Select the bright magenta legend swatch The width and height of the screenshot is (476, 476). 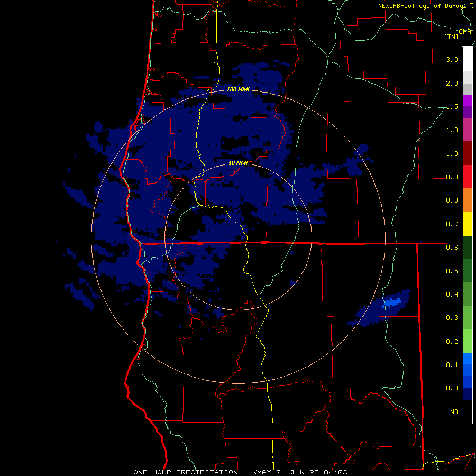coord(467,100)
